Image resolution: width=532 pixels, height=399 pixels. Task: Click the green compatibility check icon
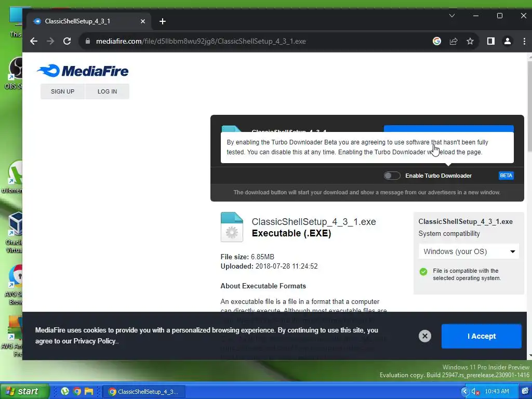(x=423, y=272)
